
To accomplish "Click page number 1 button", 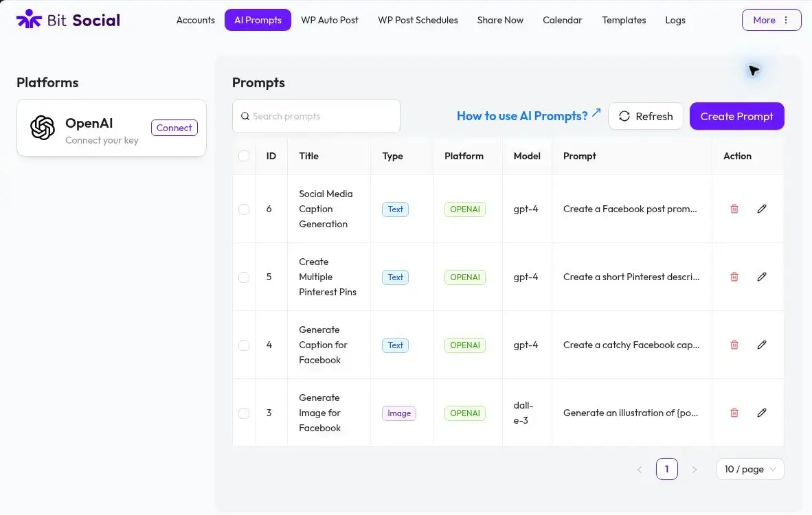I will [x=666, y=469].
